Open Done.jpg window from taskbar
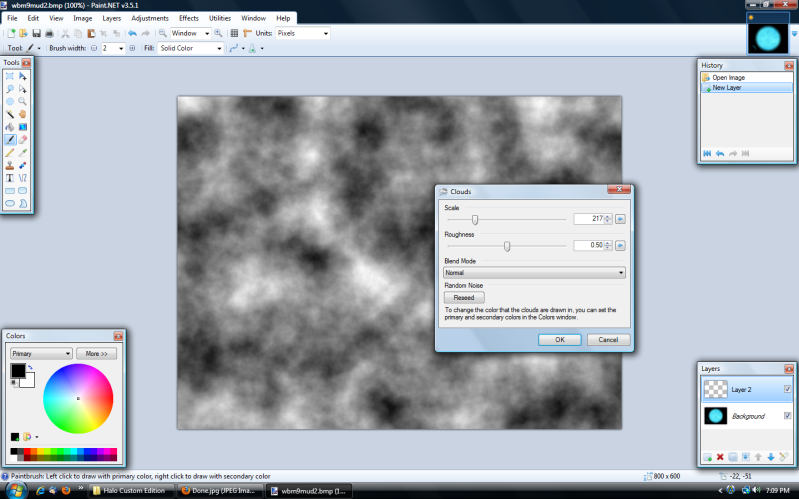This screenshot has height=499, width=799. click(221, 490)
